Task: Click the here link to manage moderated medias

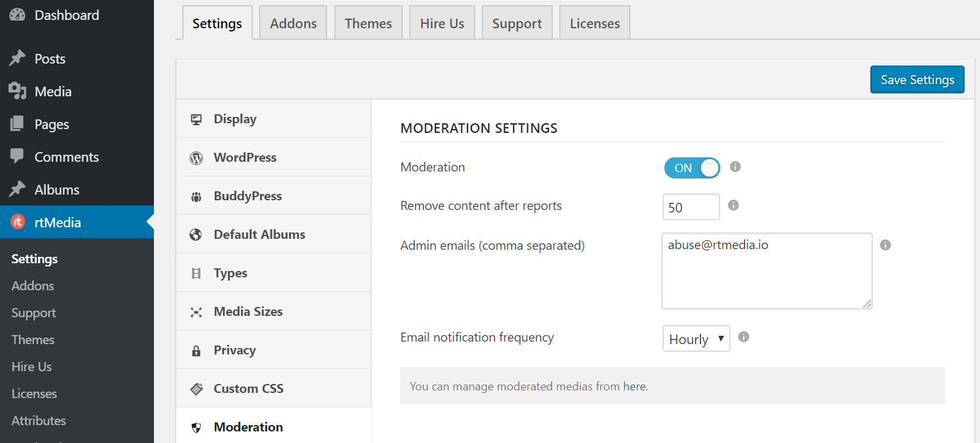Action: click(634, 386)
